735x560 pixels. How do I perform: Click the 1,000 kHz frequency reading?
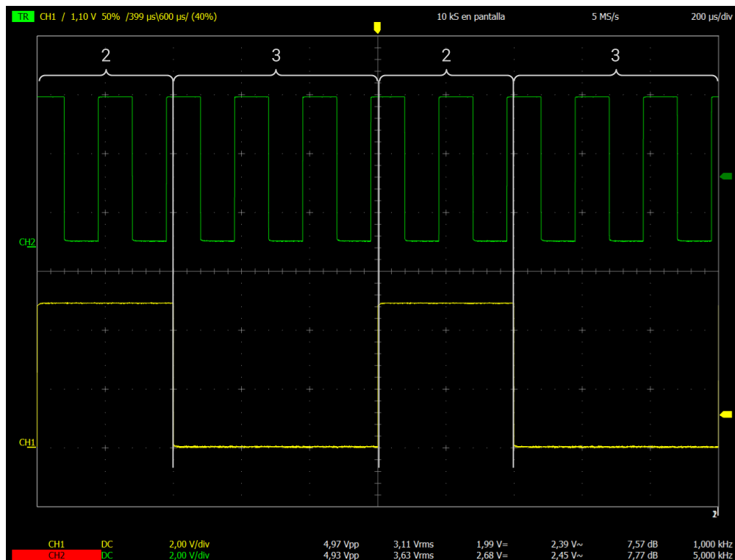tap(712, 545)
